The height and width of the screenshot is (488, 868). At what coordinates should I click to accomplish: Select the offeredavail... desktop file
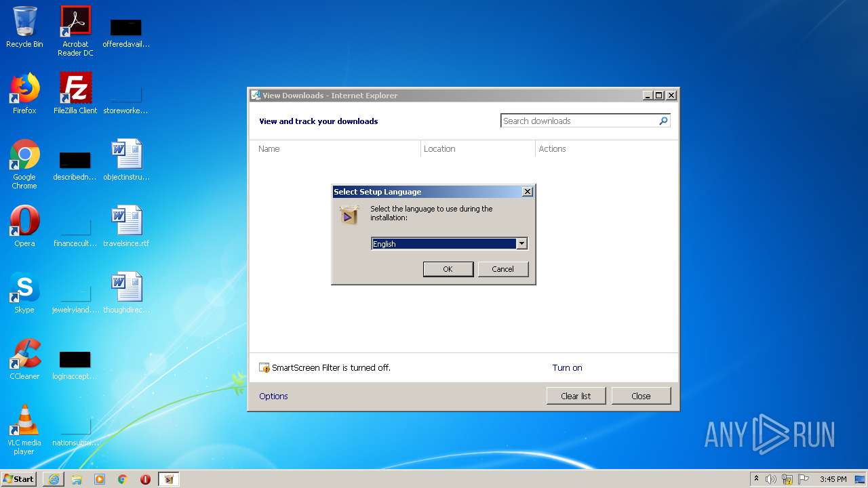pos(126,31)
